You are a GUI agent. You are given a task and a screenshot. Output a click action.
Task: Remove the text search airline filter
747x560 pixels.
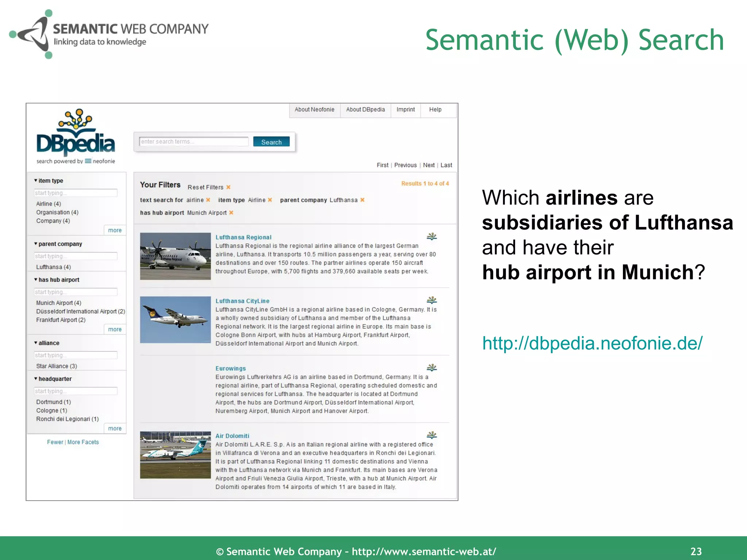pyautogui.click(x=208, y=200)
